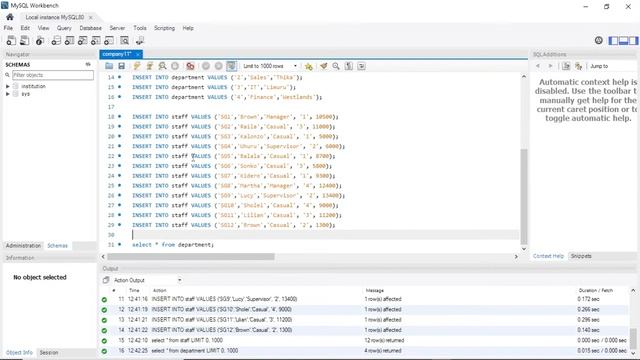640x360 pixels.
Task: Open the Jump to dropdown
Action: 613,66
